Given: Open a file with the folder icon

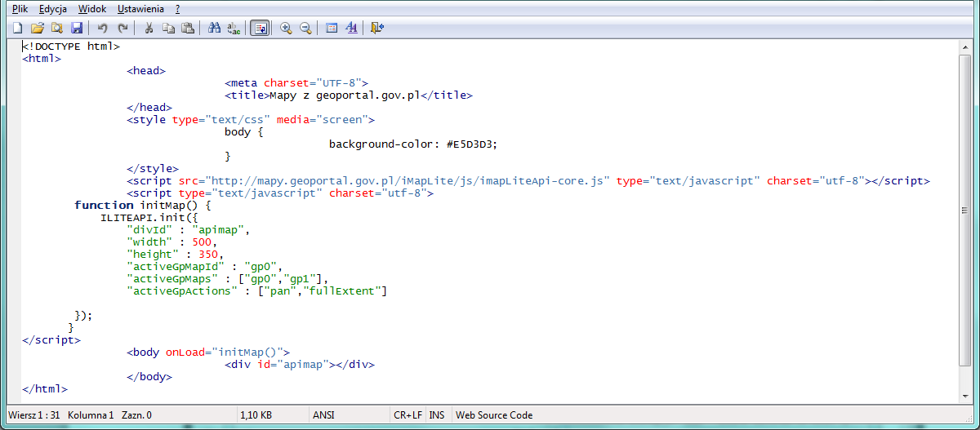Looking at the screenshot, I should [37, 28].
